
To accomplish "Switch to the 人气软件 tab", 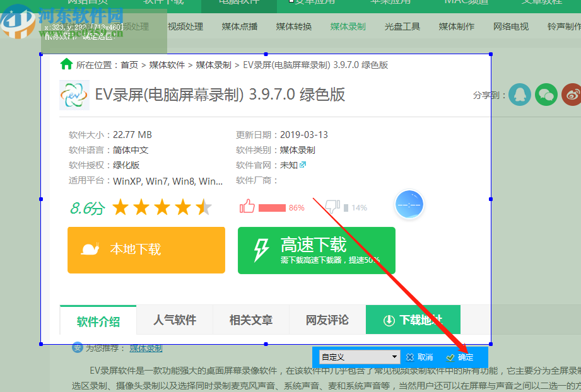I will pyautogui.click(x=175, y=320).
